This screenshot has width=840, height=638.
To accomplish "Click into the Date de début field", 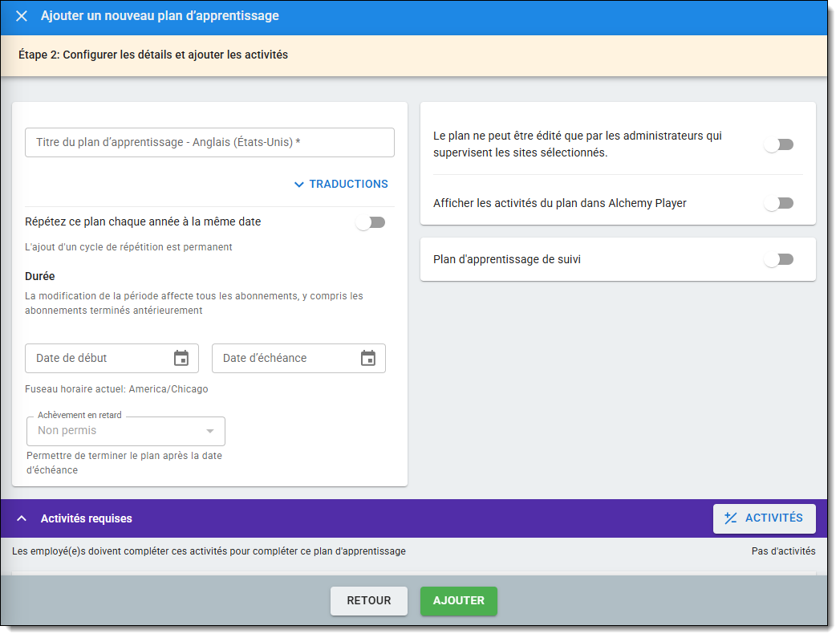I will (x=96, y=358).
